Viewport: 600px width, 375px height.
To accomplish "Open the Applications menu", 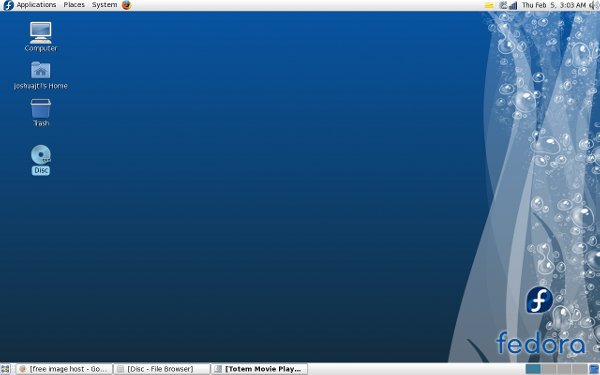I will (36, 5).
